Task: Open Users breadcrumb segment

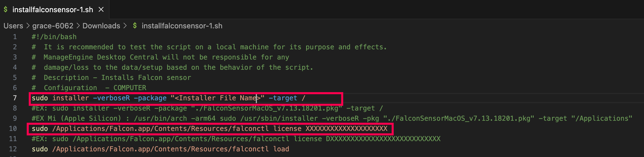Action: click(13, 26)
